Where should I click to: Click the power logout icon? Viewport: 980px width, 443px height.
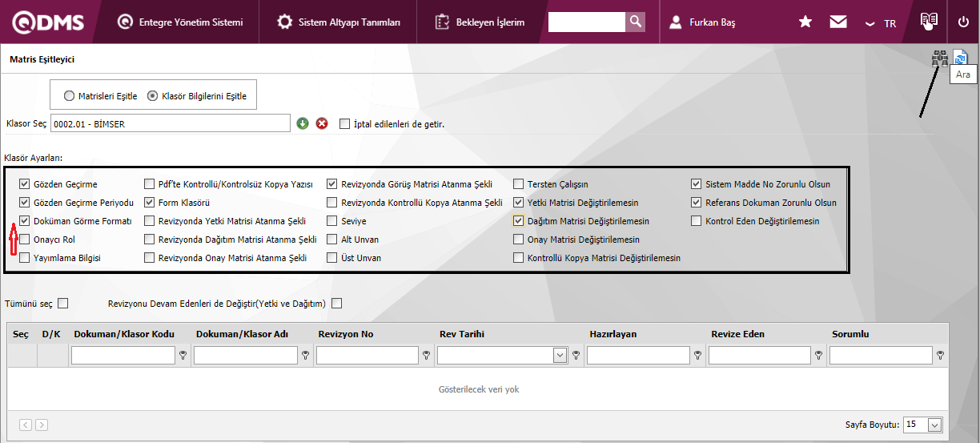point(963,22)
